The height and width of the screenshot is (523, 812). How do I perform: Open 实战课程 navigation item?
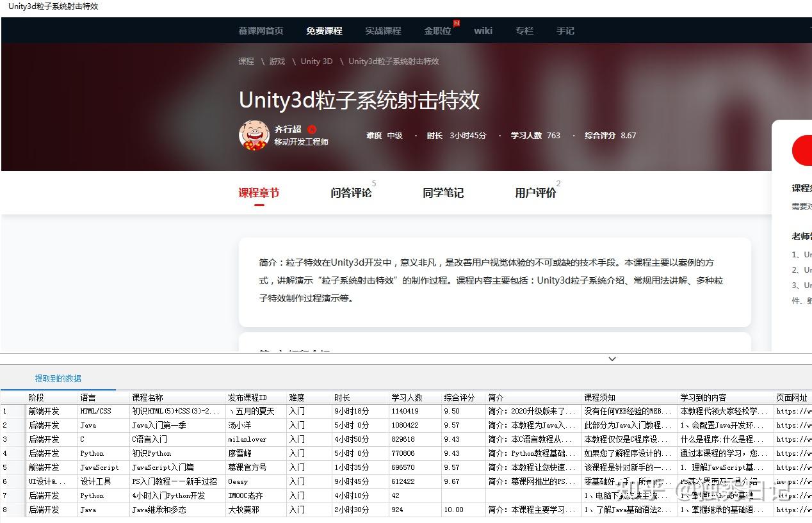click(383, 31)
